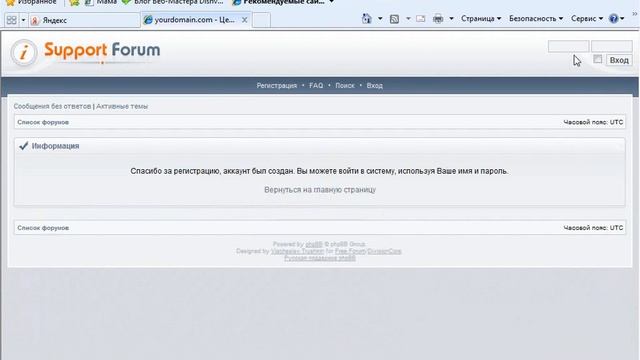The width and height of the screenshot is (640, 360).
Task: Click the Read Mail envelope icon
Action: (420, 19)
